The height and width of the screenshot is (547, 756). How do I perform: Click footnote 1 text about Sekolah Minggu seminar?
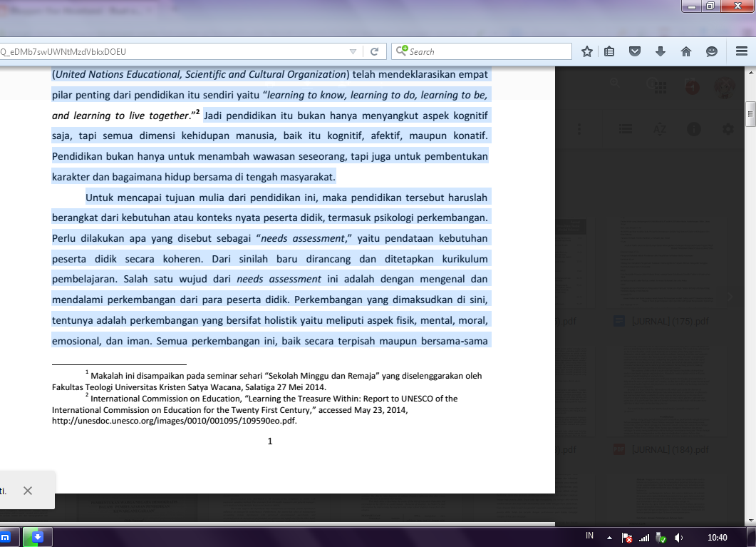tap(266, 381)
